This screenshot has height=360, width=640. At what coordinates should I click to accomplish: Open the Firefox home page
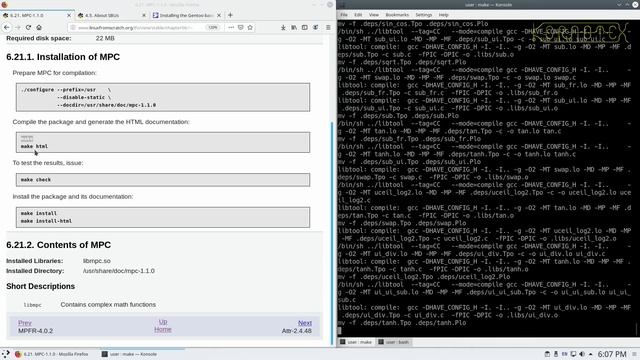(x=39, y=27)
